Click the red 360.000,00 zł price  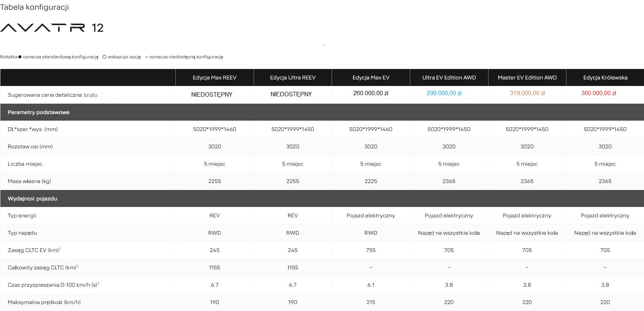click(x=599, y=93)
